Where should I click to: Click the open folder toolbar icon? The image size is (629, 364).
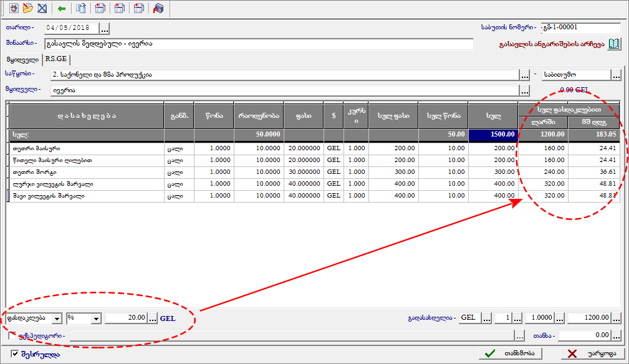27,9
